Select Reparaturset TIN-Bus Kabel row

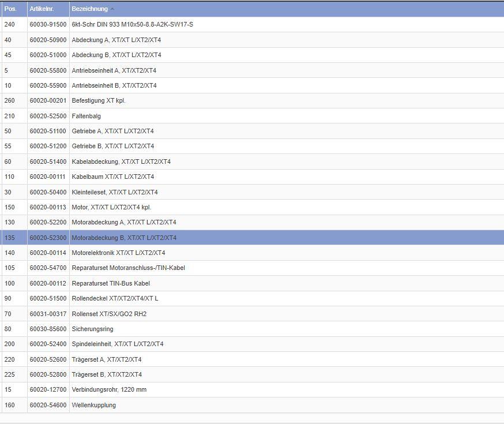[111, 283]
